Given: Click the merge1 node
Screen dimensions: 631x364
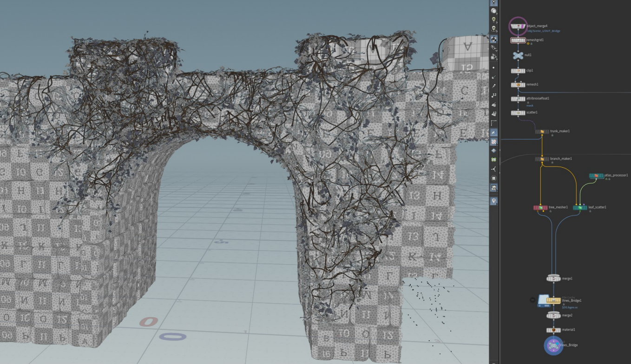Looking at the screenshot, I should pyautogui.click(x=553, y=279).
